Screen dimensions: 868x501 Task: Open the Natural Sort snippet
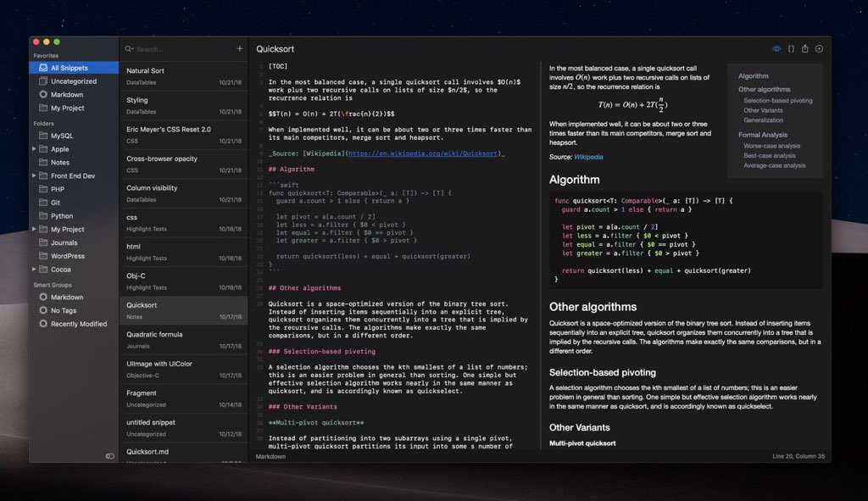point(184,75)
